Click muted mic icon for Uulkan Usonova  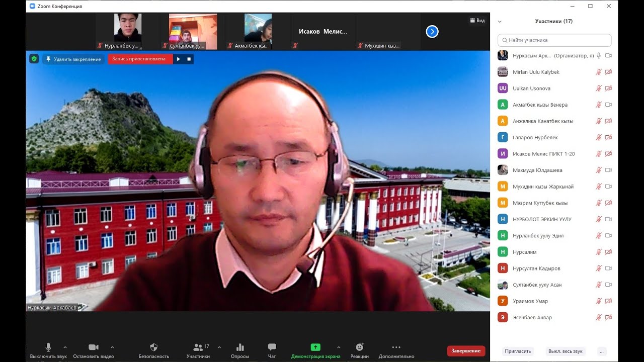pos(599,88)
